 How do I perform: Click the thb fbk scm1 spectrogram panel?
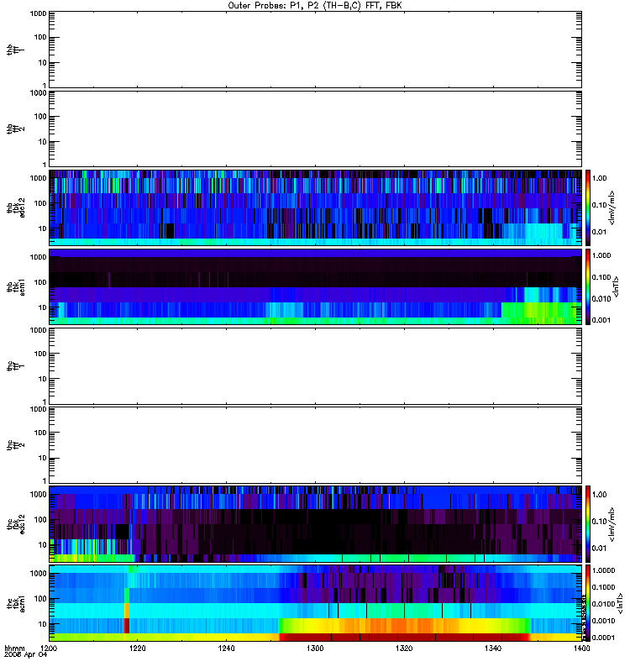(x=316, y=286)
